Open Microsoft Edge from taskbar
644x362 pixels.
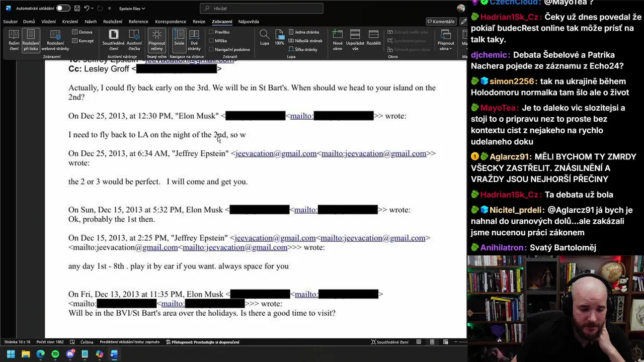pos(40,354)
